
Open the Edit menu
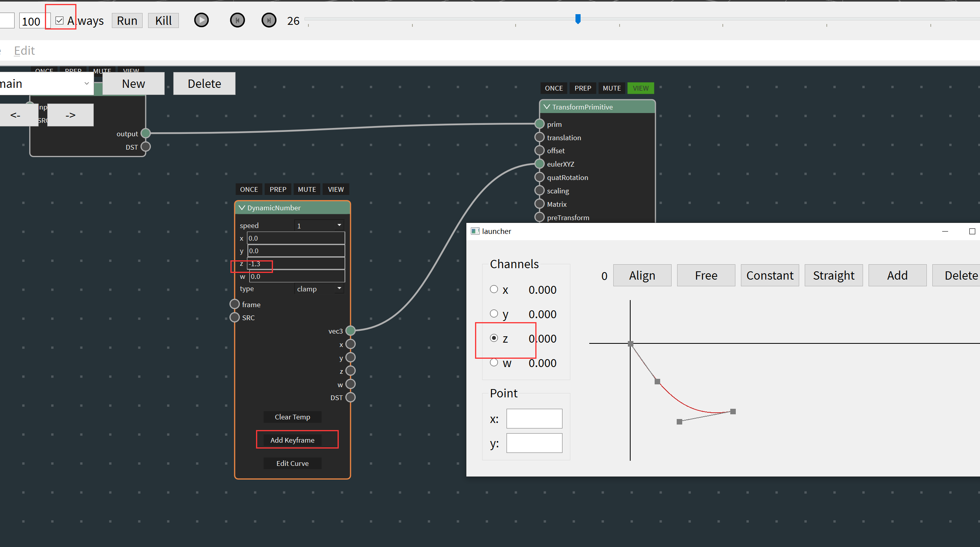point(24,50)
